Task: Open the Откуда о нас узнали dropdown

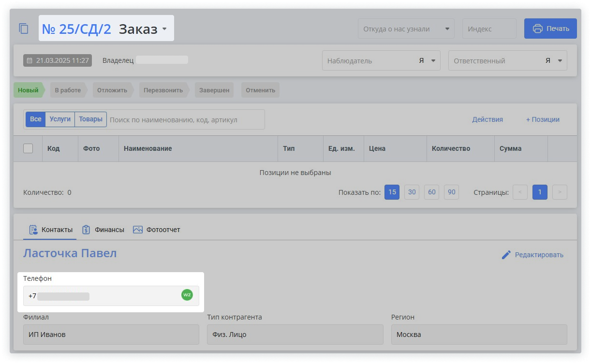Action: (406, 29)
